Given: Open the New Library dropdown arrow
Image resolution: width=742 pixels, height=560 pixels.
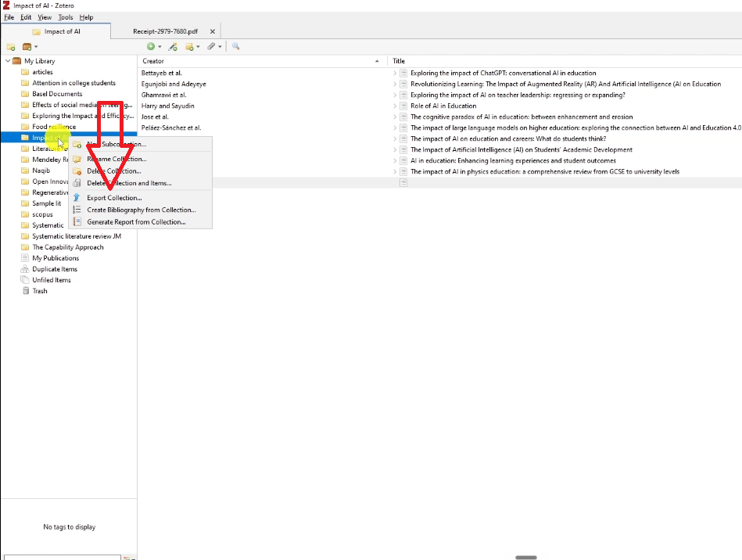Looking at the screenshot, I should pos(36,47).
